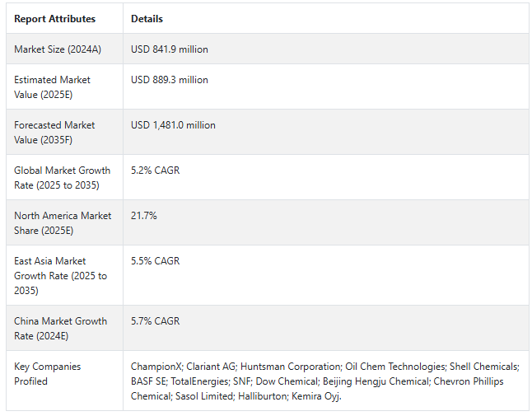The image size is (532, 416).
Task: Click the "5.7% CAGR" value
Action: (155, 321)
